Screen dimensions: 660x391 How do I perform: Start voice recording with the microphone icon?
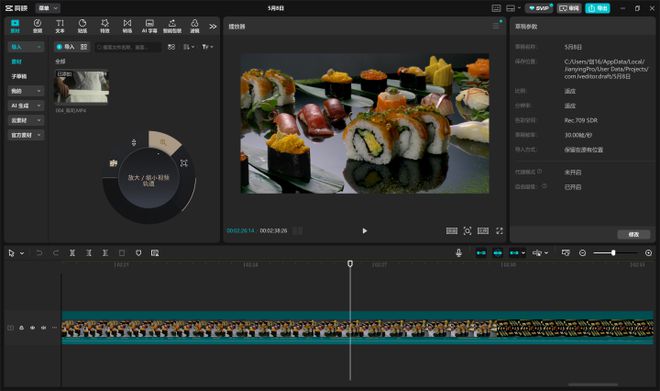pyautogui.click(x=459, y=253)
